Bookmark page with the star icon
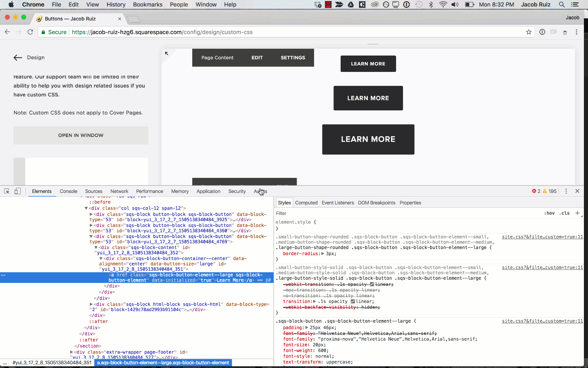 click(528, 32)
